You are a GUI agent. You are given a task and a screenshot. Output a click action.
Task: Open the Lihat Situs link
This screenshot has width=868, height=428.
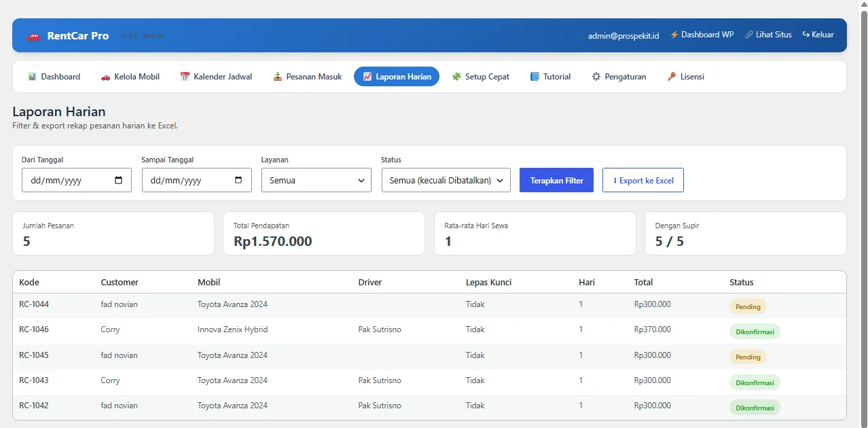pos(768,35)
